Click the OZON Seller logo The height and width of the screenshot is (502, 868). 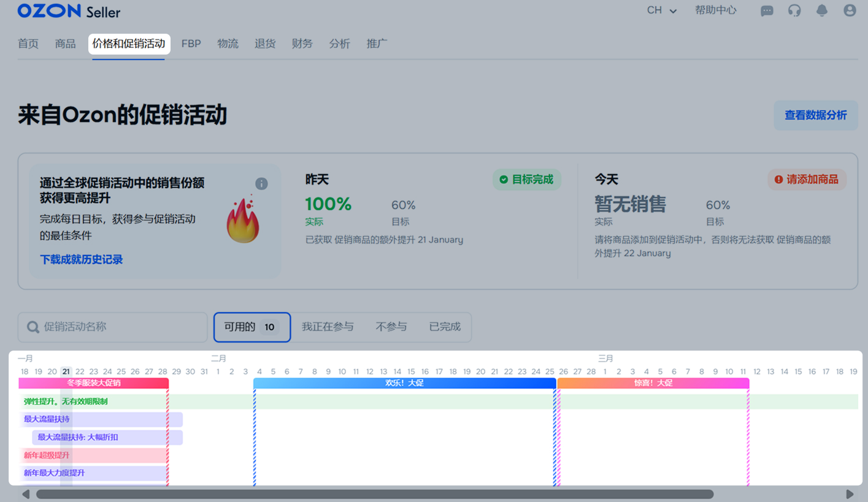coord(69,11)
